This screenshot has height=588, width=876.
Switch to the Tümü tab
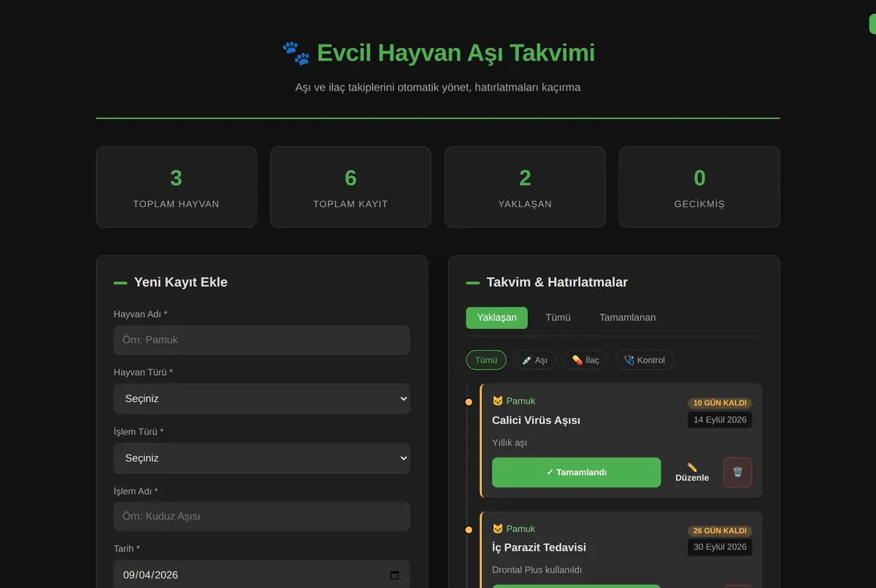click(558, 317)
